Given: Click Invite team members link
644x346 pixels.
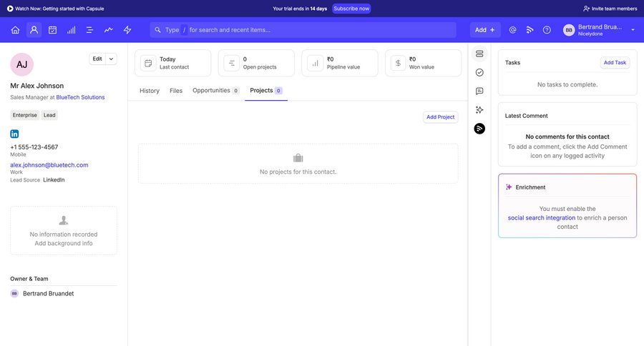Looking at the screenshot, I should 610,9.
